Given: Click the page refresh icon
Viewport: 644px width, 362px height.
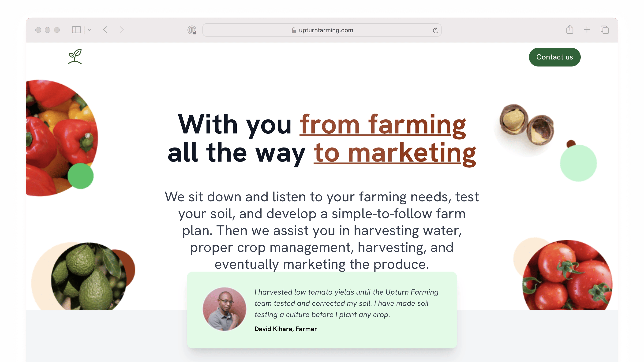Looking at the screenshot, I should 435,30.
